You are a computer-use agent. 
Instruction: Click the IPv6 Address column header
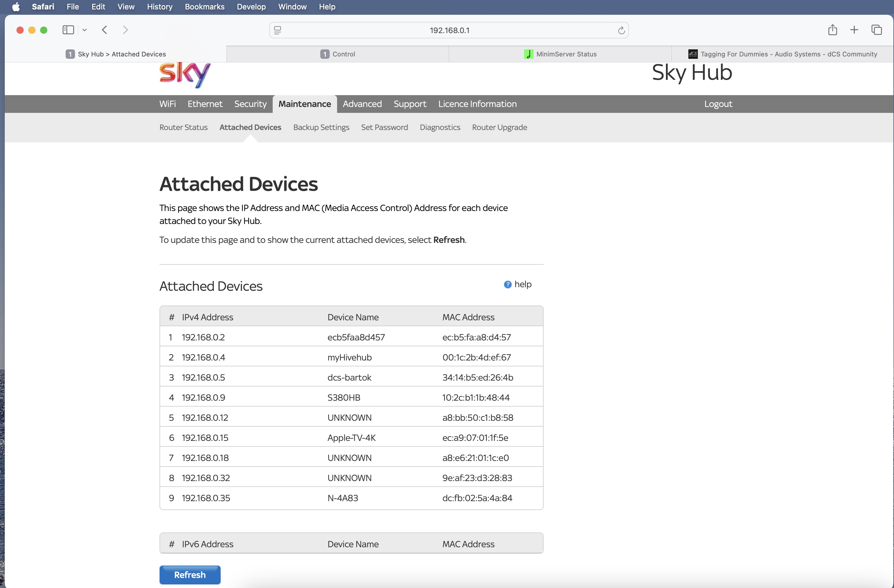(x=207, y=544)
